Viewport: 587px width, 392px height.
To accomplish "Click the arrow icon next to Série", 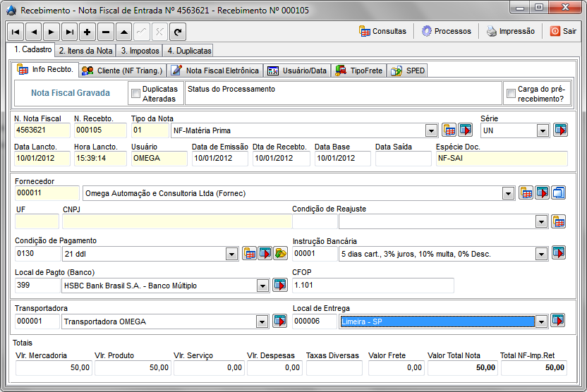I will coord(559,130).
